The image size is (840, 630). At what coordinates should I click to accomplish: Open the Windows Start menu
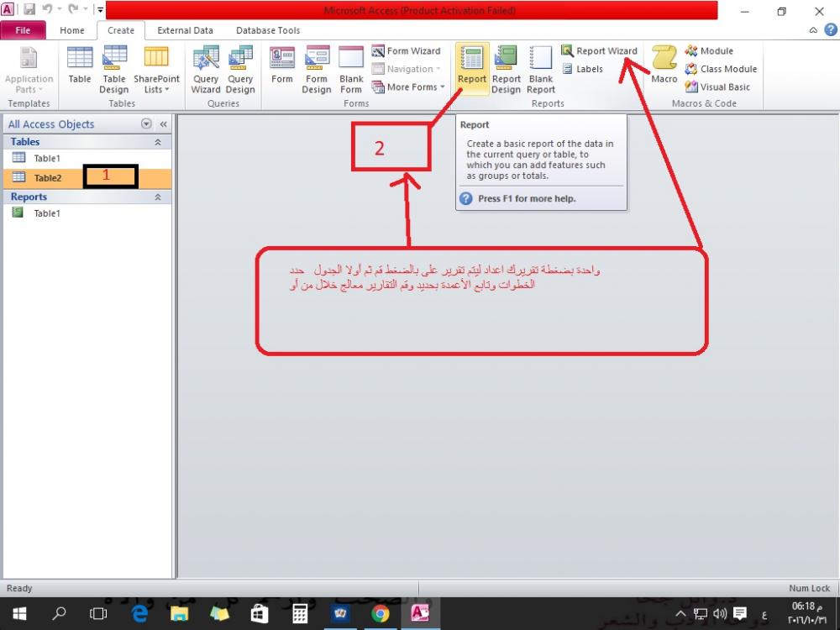point(19,613)
